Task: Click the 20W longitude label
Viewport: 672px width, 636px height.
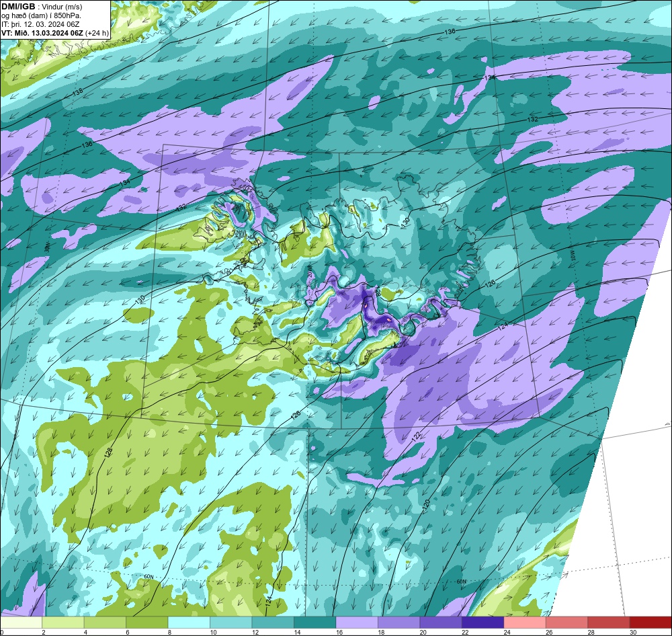Action: coord(309,273)
